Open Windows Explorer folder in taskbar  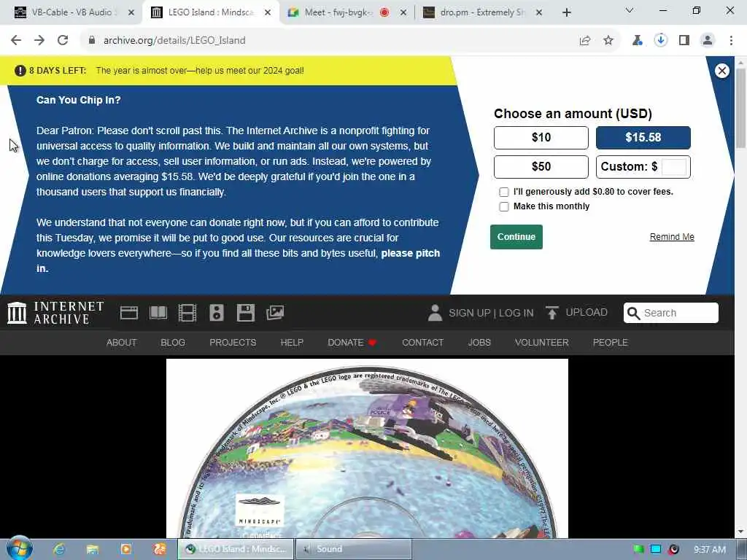pos(93,549)
